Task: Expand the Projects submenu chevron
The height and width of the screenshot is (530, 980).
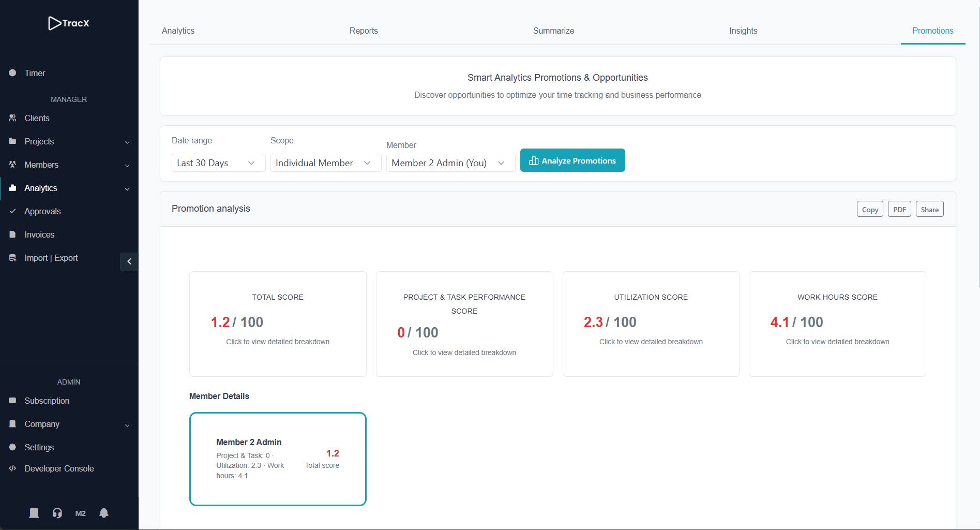Action: pyautogui.click(x=127, y=142)
